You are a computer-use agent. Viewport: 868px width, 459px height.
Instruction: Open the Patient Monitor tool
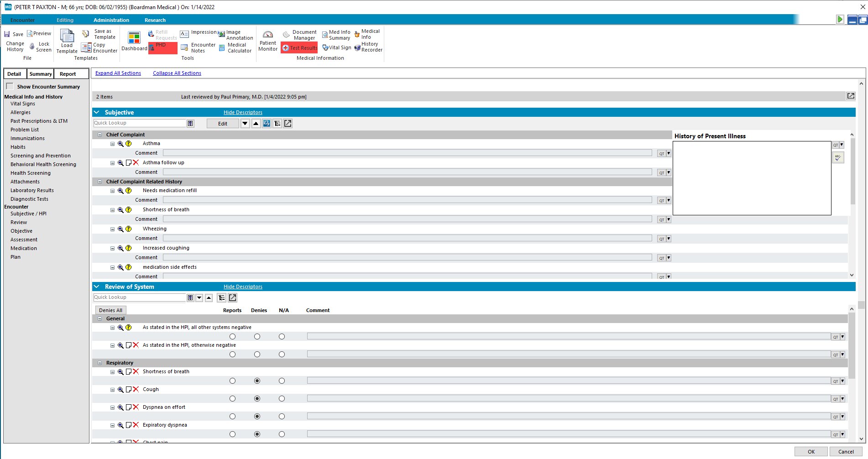click(x=268, y=41)
